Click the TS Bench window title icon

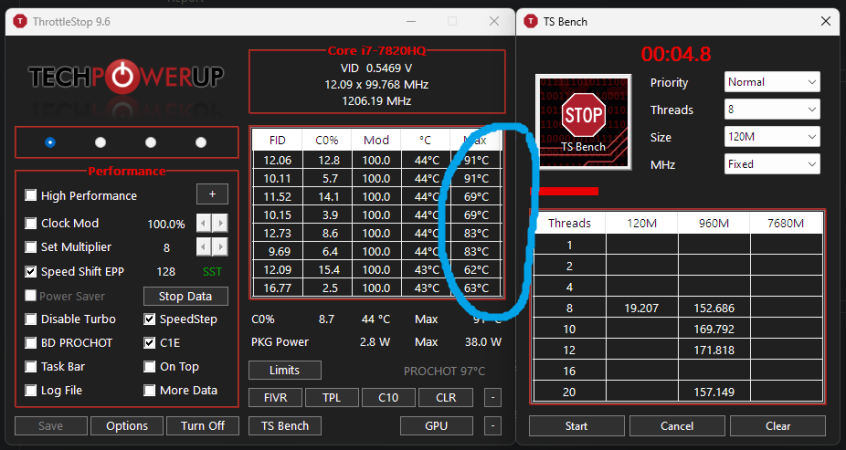[531, 22]
